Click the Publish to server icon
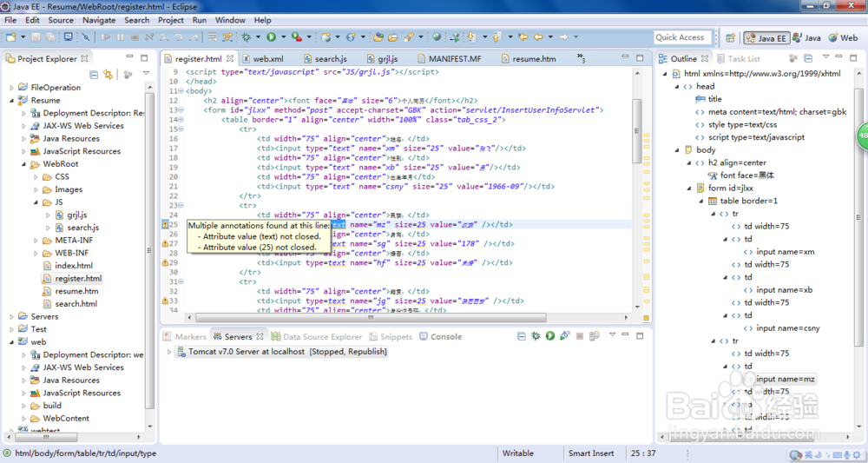This screenshot has width=868, height=463. tap(594, 336)
